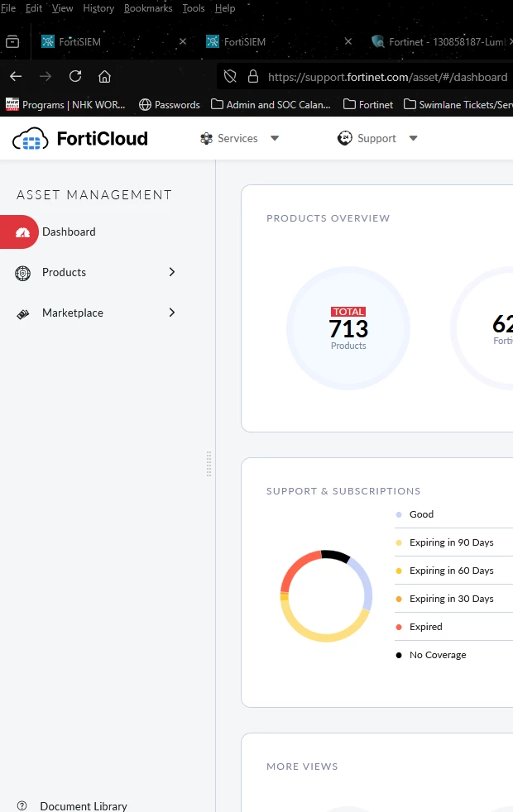Go forward to next page
This screenshot has height=812, width=513.
click(x=46, y=77)
